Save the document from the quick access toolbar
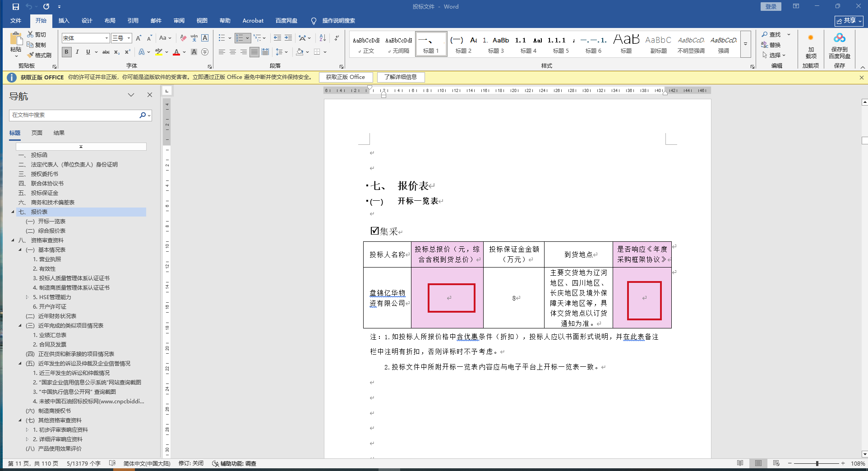868x471 pixels. point(16,7)
